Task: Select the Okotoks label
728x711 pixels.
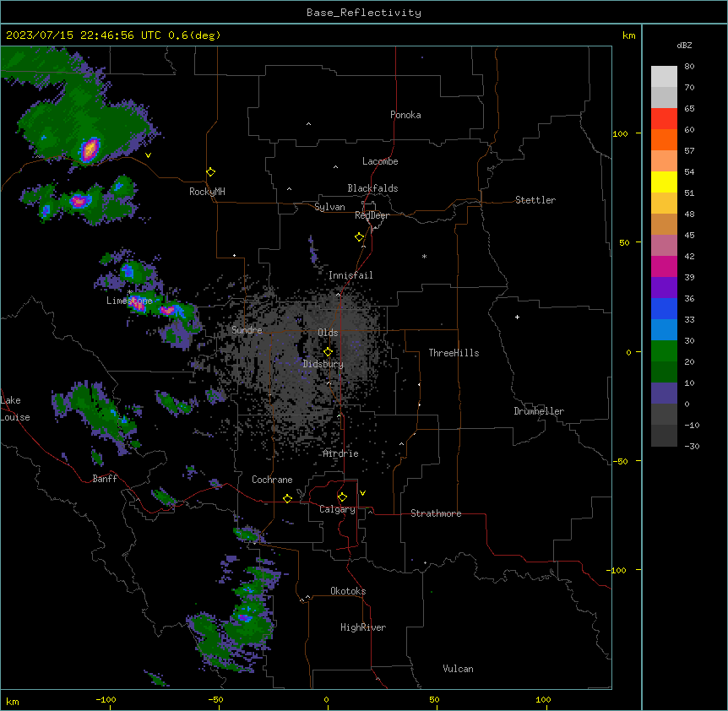Action: 348,591
